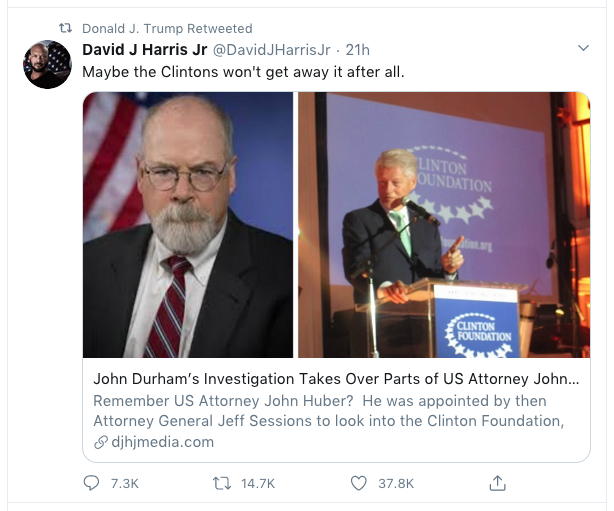Image resolution: width=614 pixels, height=511 pixels.
Task: Open the tweet author's round profile avatar
Action: click(47, 65)
